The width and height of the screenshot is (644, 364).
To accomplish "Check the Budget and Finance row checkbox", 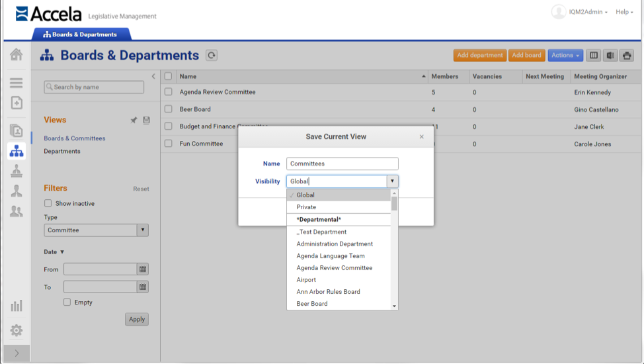I will point(168,126).
